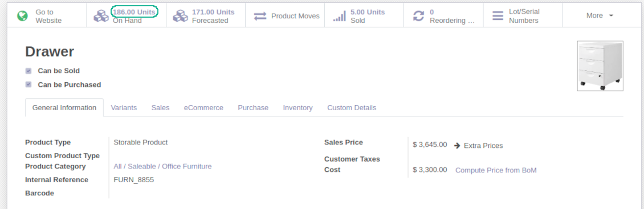
Task: Click the Reordering rules refresh icon
Action: 418,16
